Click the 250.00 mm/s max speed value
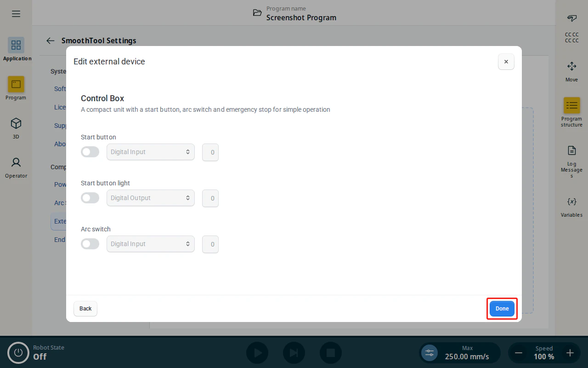This screenshot has height=368, width=588. [467, 356]
